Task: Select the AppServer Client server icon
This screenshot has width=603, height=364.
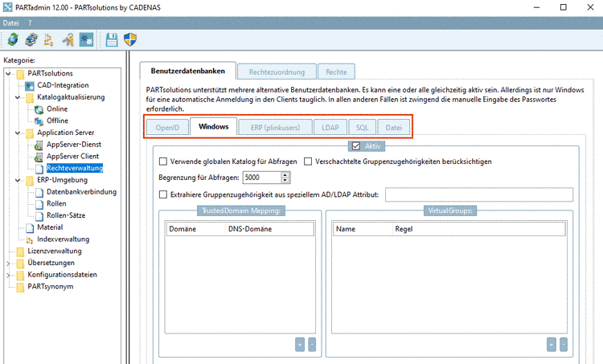Action: click(x=39, y=157)
